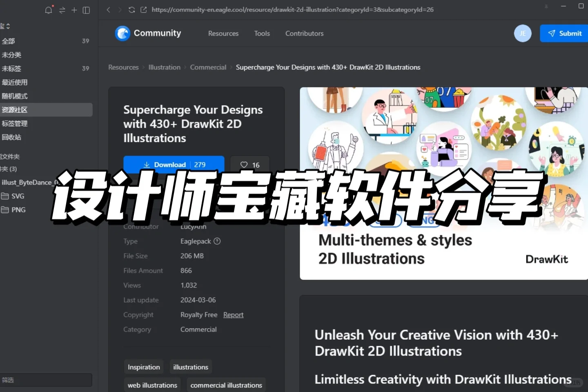
Task: Click the Report link
Action: coord(234,315)
